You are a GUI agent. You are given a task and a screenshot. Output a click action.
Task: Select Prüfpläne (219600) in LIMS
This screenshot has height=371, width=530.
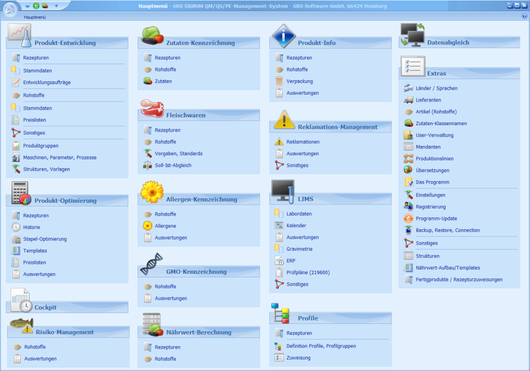point(308,272)
